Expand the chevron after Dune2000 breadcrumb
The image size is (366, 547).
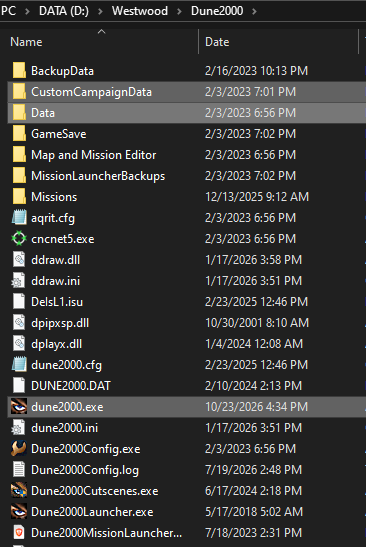click(x=254, y=12)
